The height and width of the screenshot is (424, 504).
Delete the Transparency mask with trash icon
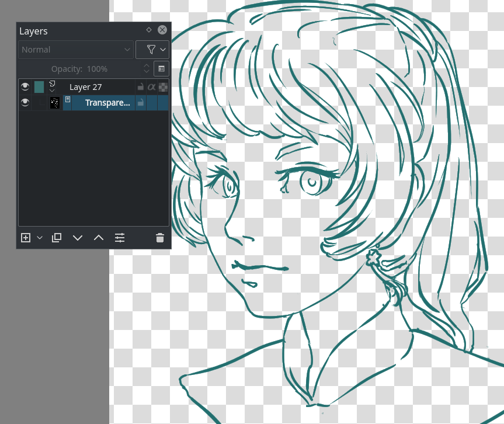[160, 238]
